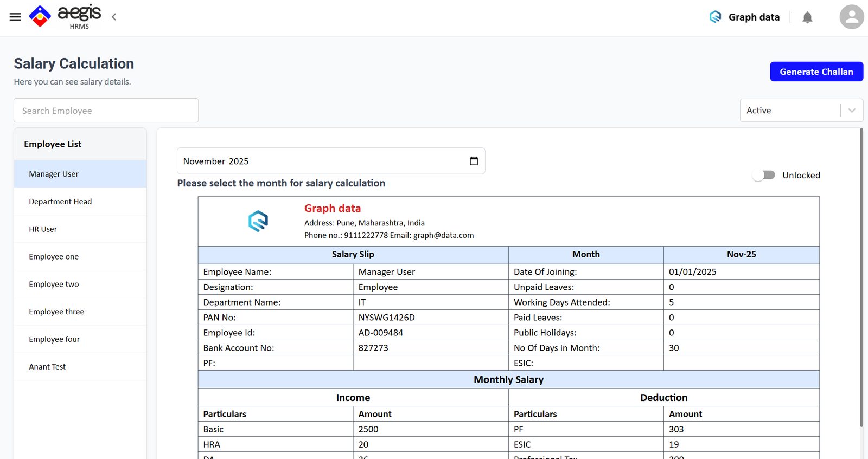
Task: Click the Graph data header text
Action: pos(754,17)
